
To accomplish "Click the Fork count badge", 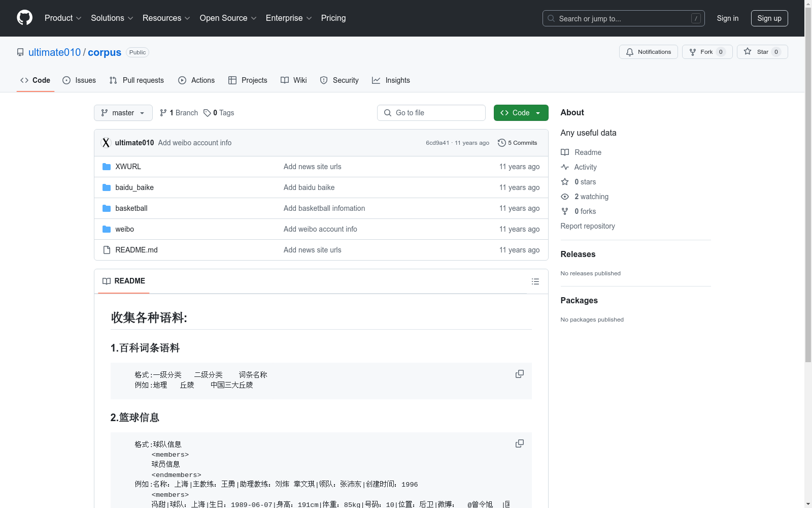I will click(721, 52).
